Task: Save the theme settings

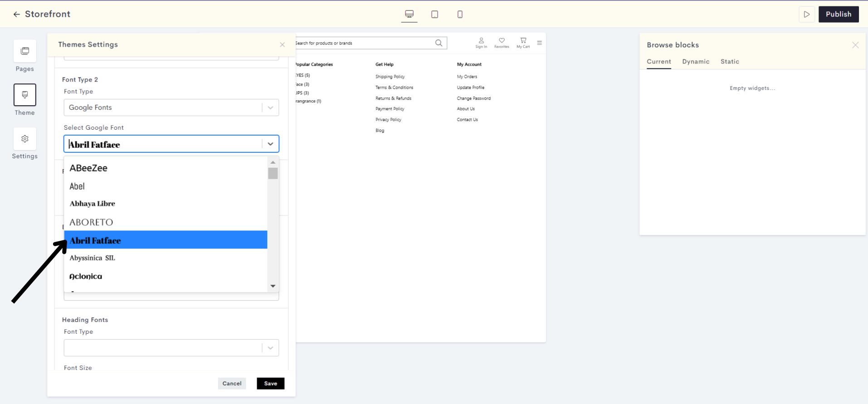Action: pos(271,384)
